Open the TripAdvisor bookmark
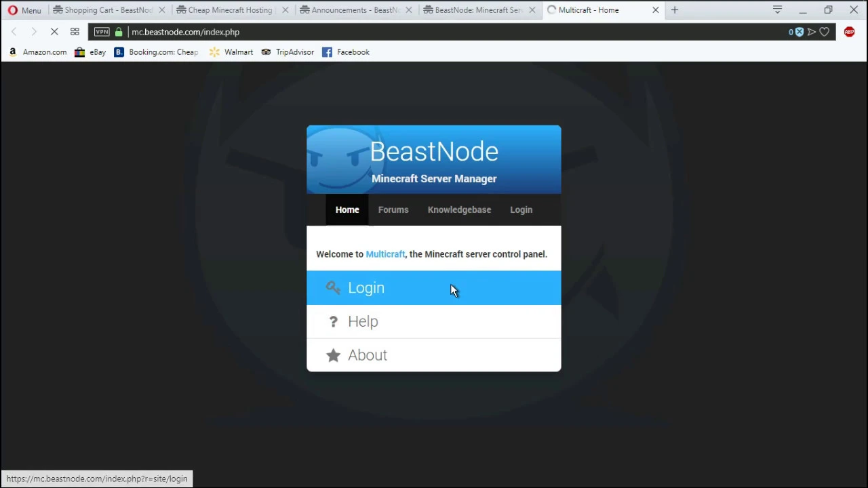Image resolution: width=868 pixels, height=488 pixels. [288, 52]
